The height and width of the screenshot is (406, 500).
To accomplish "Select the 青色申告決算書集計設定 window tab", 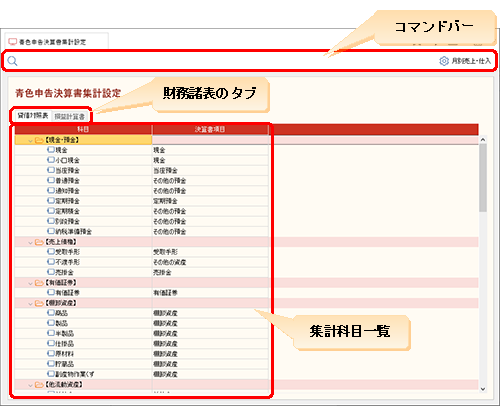I will pos(56,42).
